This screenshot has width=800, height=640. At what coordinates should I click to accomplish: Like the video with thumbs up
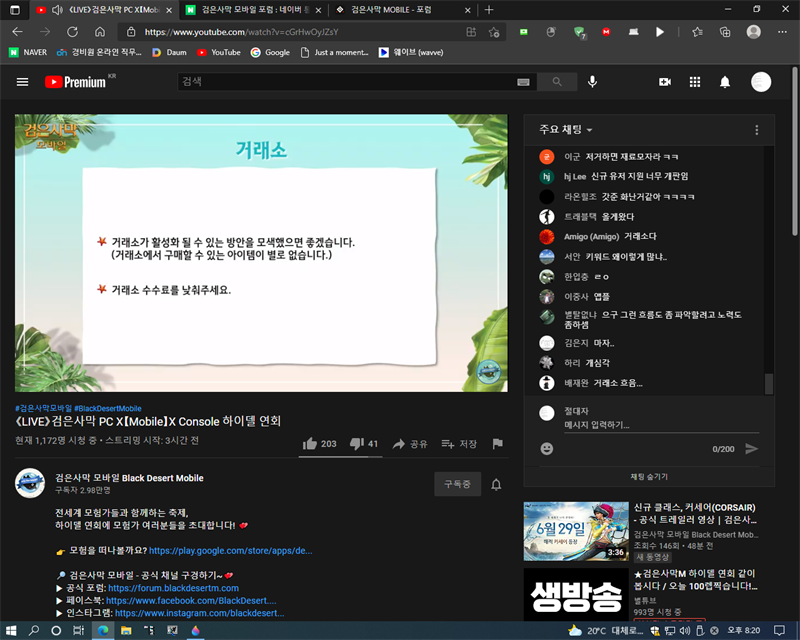(x=310, y=444)
